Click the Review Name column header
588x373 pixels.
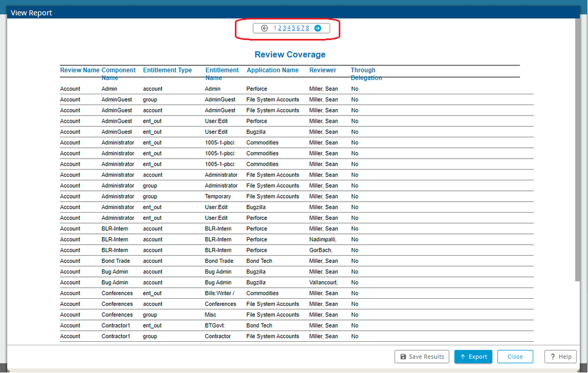pos(79,70)
